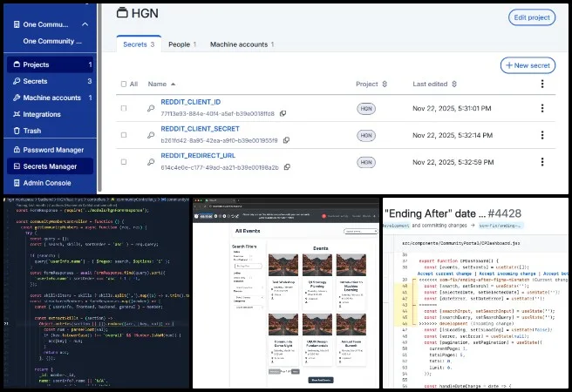
Task: Click the key icon beside REDDIT_CLIENT_SECRET
Action: tap(151, 135)
